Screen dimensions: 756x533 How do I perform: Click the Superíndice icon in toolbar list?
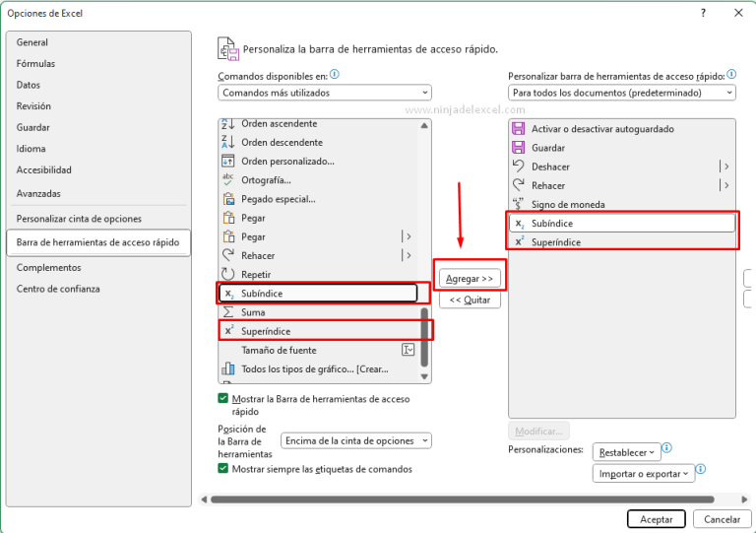[520, 241]
